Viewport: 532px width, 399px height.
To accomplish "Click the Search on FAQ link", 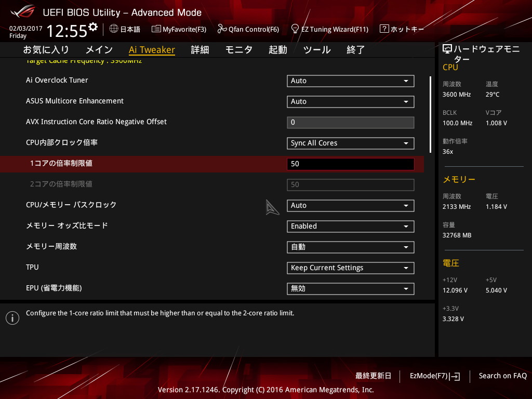I will pos(503,376).
